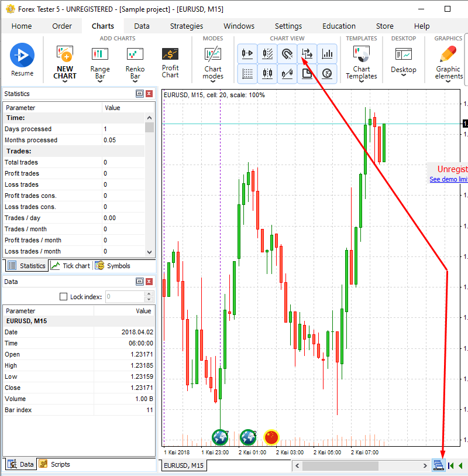
Task: Open the Graphic elements dropdown
Action: coord(449,82)
